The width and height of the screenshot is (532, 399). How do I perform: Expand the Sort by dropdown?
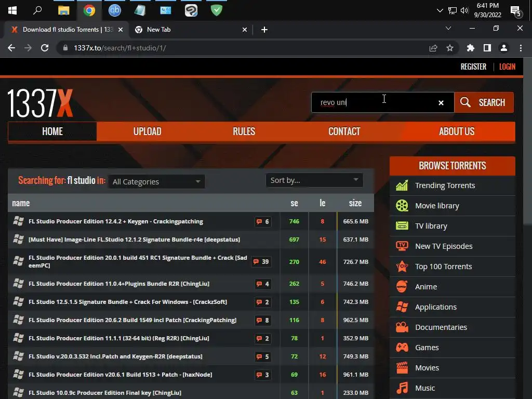point(314,180)
